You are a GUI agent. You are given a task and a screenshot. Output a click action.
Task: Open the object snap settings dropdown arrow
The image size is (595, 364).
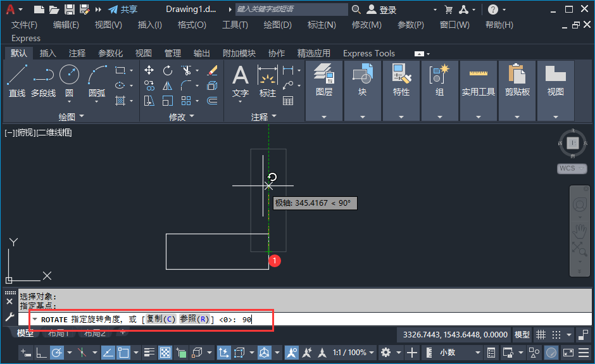pyautogui.click(x=136, y=353)
